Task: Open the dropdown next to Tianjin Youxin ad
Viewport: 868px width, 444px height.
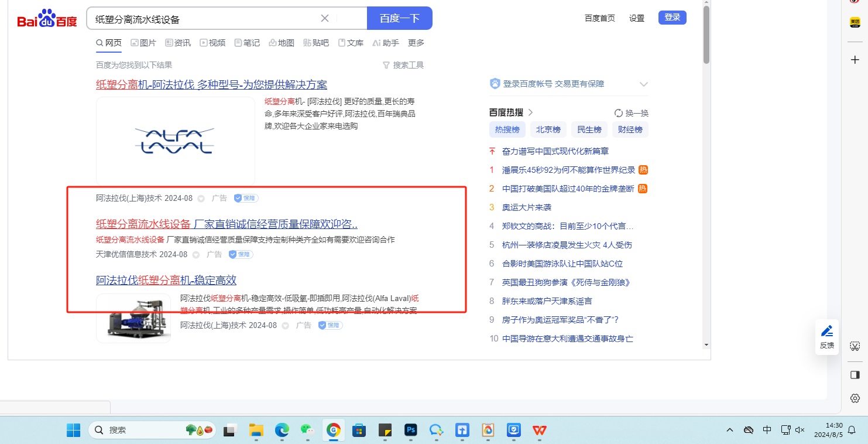Action: [x=196, y=255]
